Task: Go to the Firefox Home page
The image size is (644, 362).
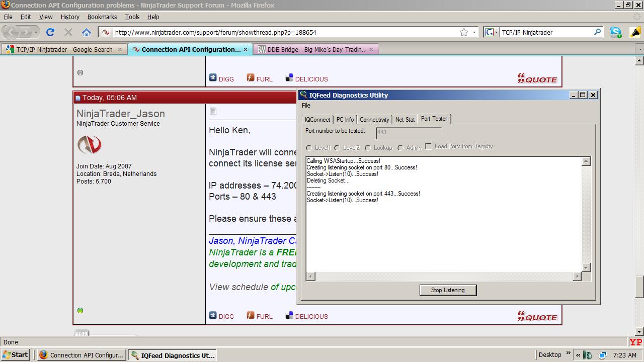Action: pos(87,32)
